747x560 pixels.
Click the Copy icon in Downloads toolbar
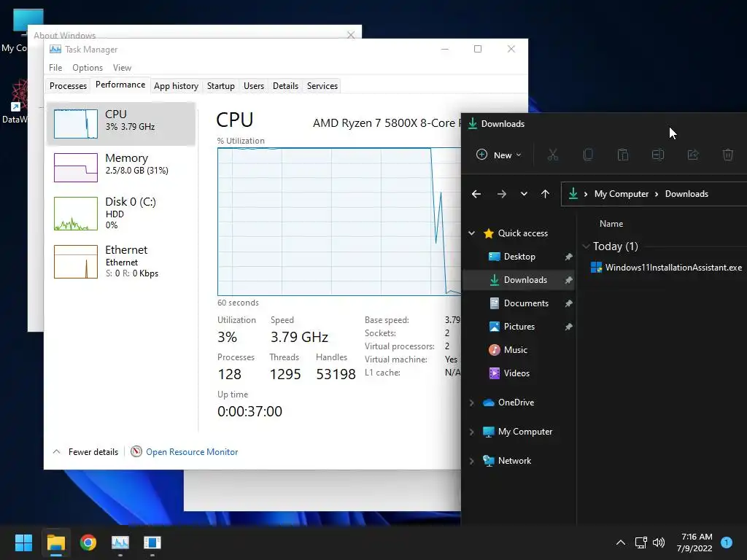(x=588, y=155)
